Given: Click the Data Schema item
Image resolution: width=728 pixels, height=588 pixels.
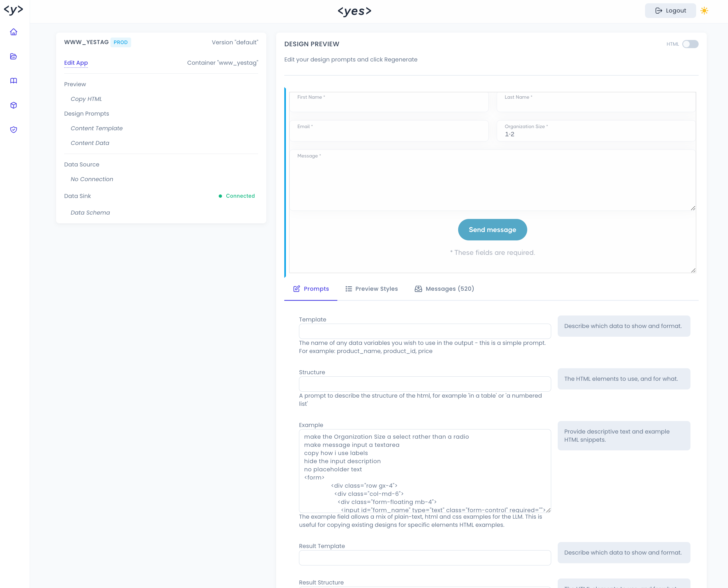Looking at the screenshot, I should [x=90, y=213].
